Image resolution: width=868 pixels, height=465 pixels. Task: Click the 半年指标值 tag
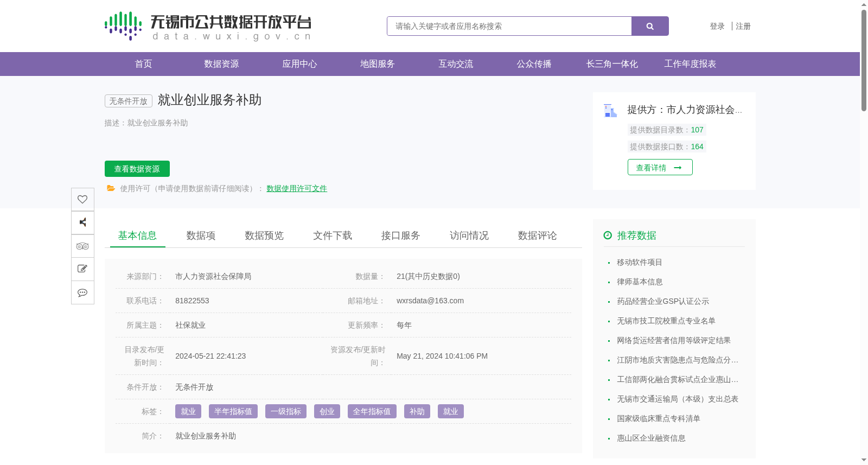coord(233,411)
